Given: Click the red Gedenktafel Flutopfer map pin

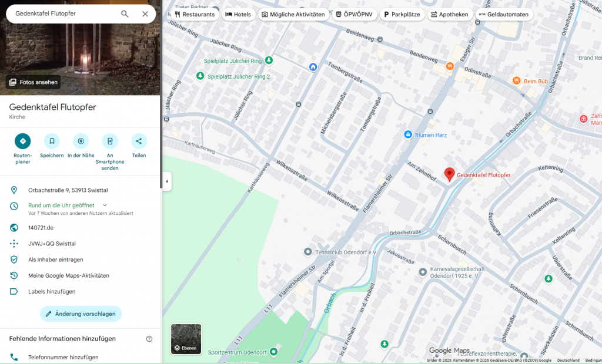Looking at the screenshot, I should 449,174.
